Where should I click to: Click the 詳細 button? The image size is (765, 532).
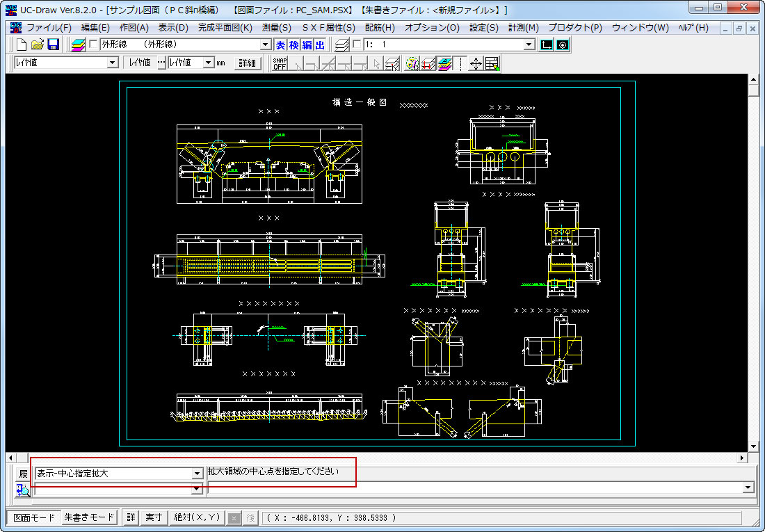[247, 63]
